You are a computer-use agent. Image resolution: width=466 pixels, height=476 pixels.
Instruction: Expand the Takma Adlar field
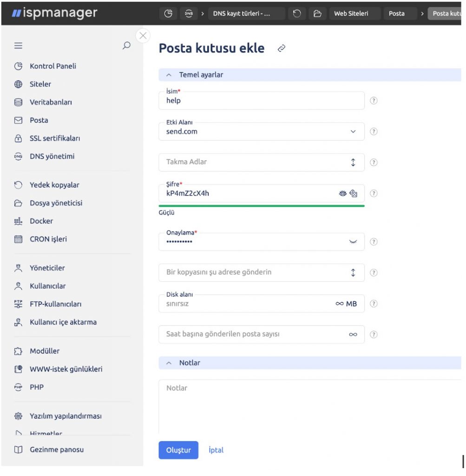(x=353, y=162)
